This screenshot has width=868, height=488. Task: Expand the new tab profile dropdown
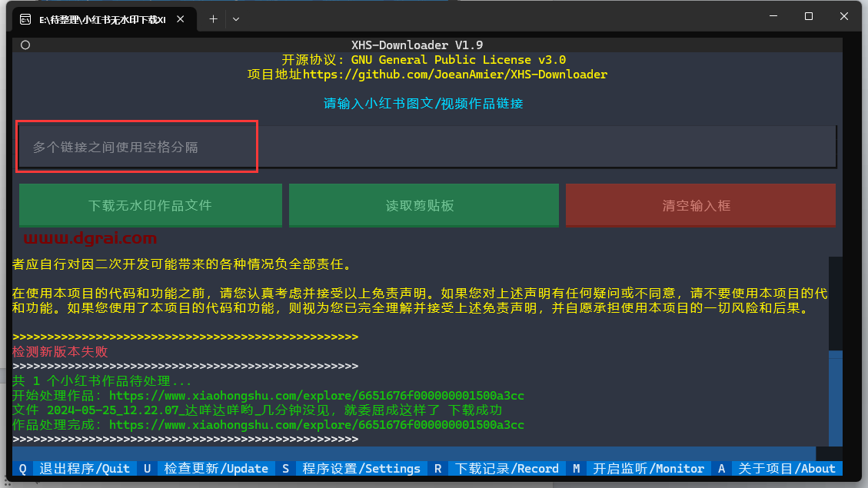click(x=236, y=19)
